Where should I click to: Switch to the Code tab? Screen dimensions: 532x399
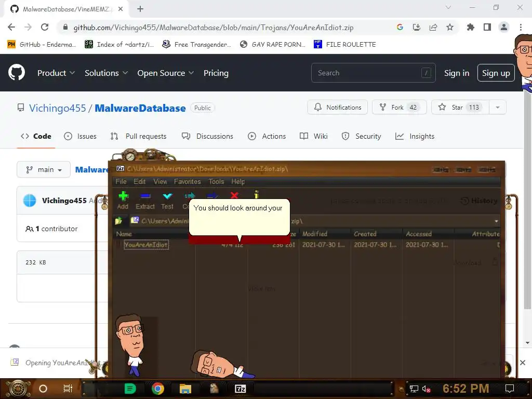click(x=36, y=136)
